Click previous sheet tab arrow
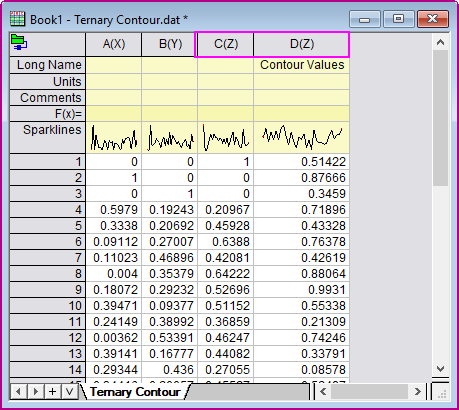Viewport: 459px width, 410px height. click(19, 391)
